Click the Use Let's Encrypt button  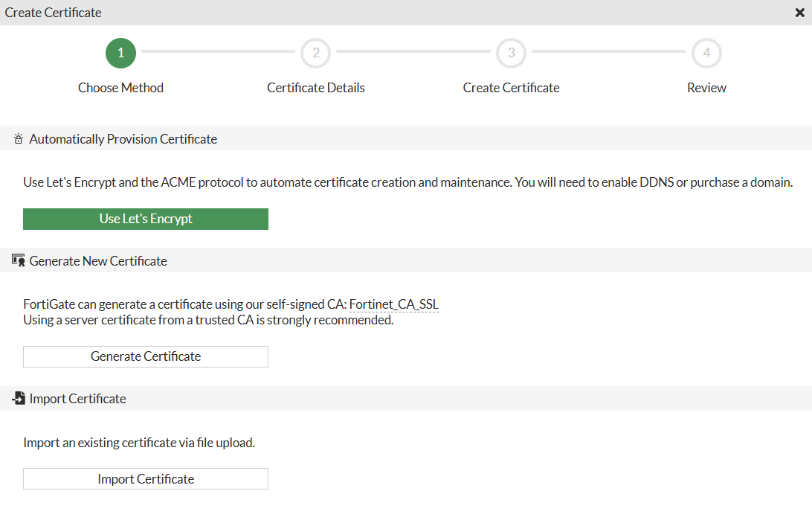click(146, 219)
